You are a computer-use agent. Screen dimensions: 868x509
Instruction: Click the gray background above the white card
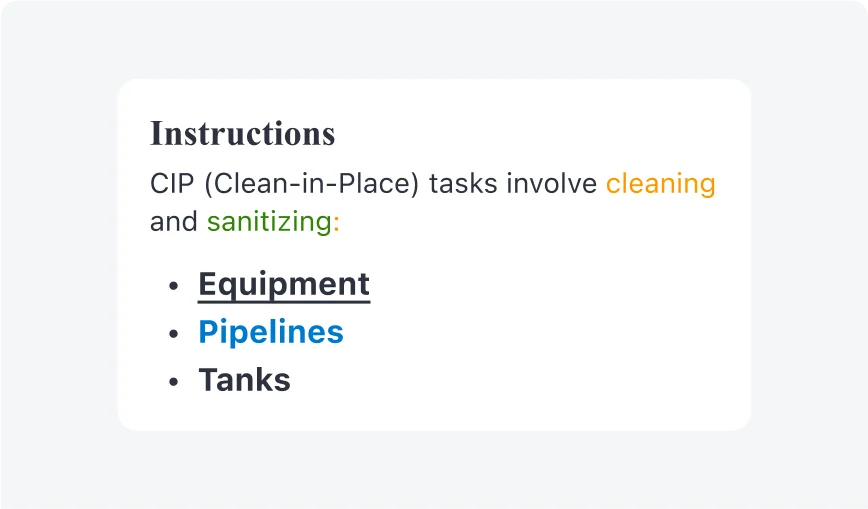(434, 40)
